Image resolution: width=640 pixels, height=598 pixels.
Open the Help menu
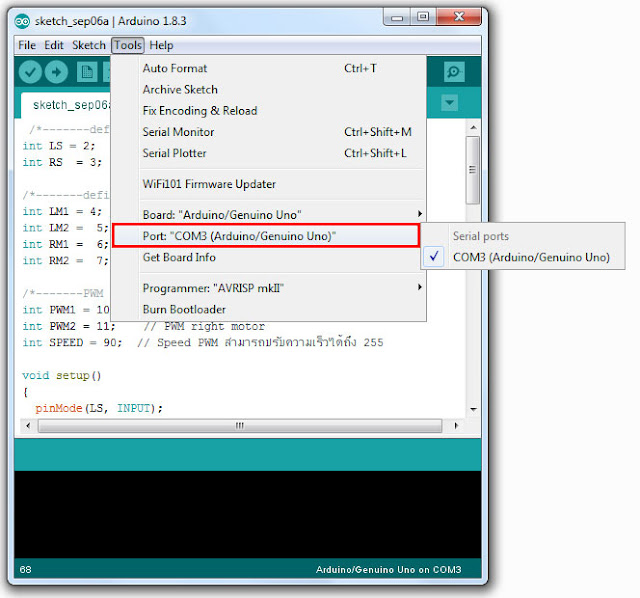coord(161,45)
